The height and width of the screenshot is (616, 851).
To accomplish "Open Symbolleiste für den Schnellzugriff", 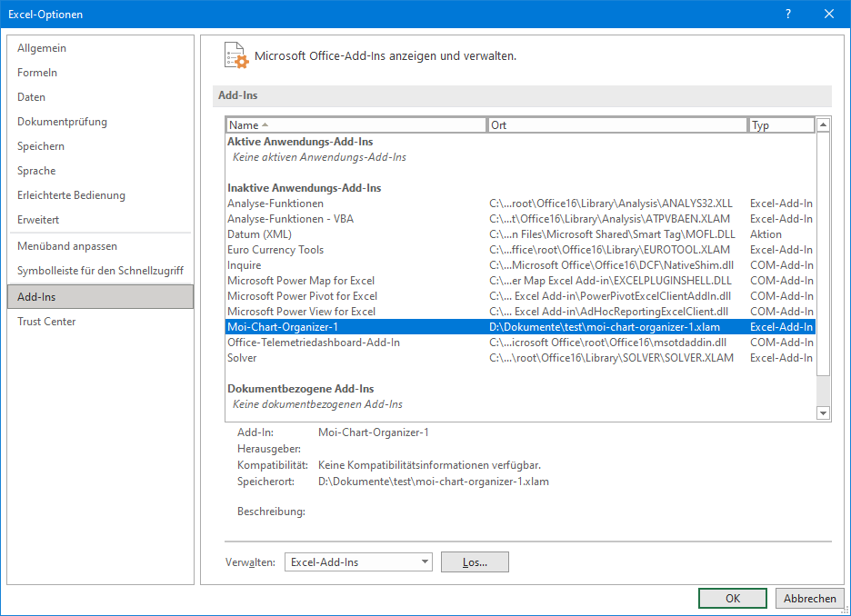I will coord(100,270).
